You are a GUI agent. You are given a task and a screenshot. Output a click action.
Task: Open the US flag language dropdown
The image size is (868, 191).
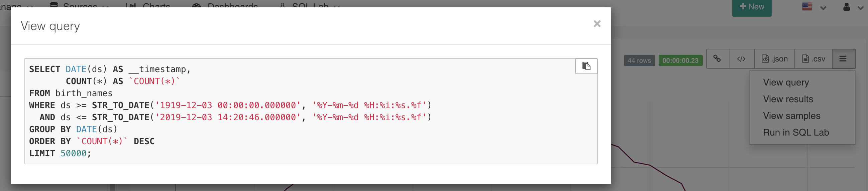pyautogui.click(x=814, y=7)
